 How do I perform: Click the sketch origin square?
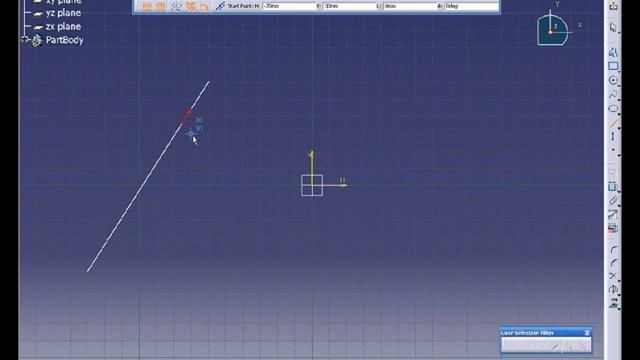(x=312, y=185)
